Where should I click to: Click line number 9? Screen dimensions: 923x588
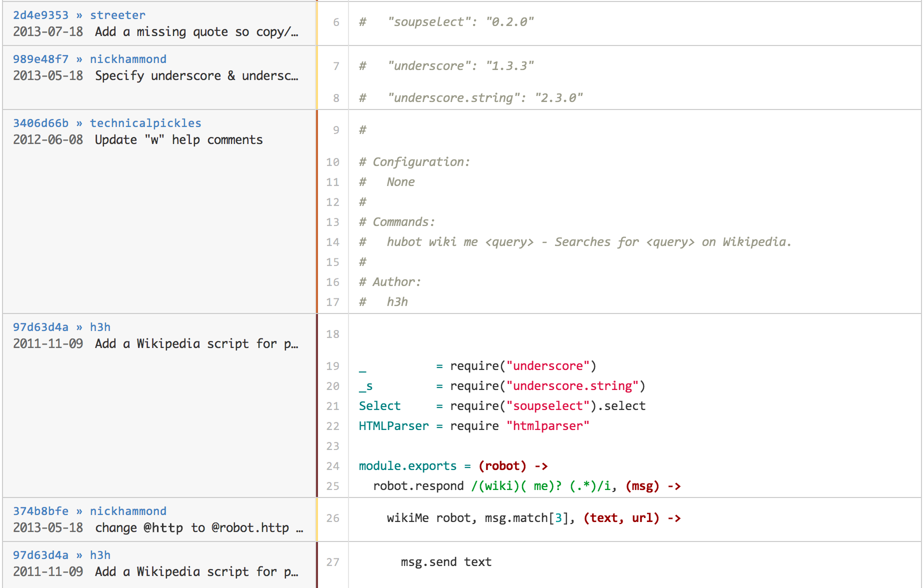(336, 130)
